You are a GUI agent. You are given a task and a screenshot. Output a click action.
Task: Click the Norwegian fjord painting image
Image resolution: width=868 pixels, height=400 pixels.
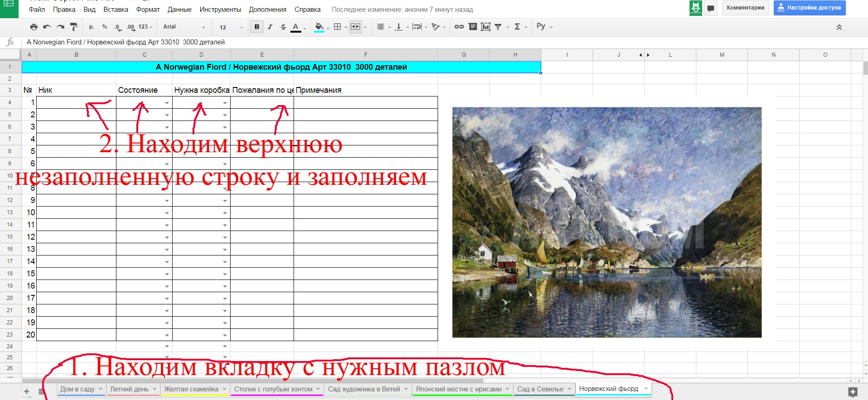pyautogui.click(x=607, y=222)
